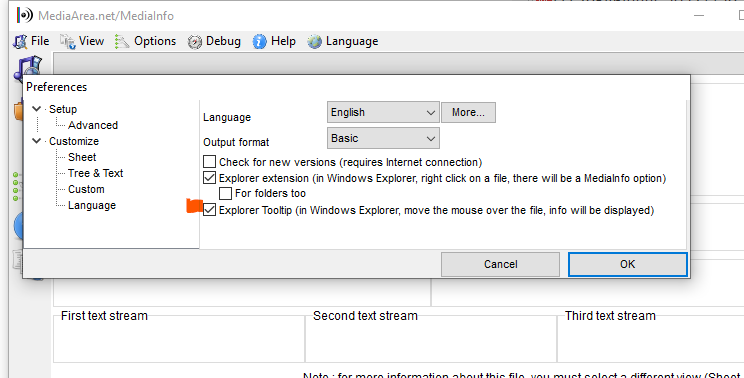Collapse the Customize tree node
The width and height of the screenshot is (744, 378).
(x=37, y=141)
